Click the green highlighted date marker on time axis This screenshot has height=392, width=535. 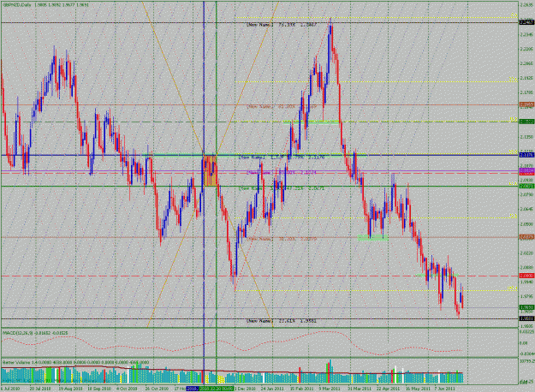click(217, 389)
